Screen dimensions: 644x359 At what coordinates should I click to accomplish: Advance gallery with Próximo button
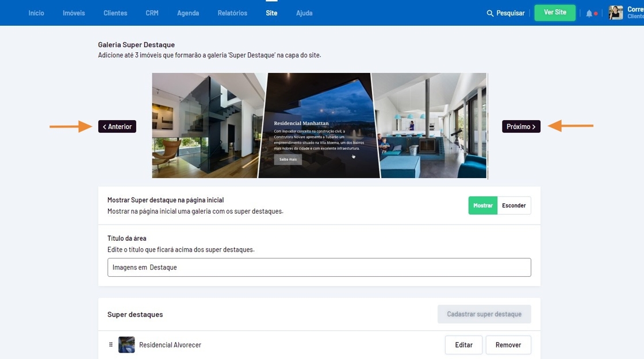pyautogui.click(x=521, y=126)
